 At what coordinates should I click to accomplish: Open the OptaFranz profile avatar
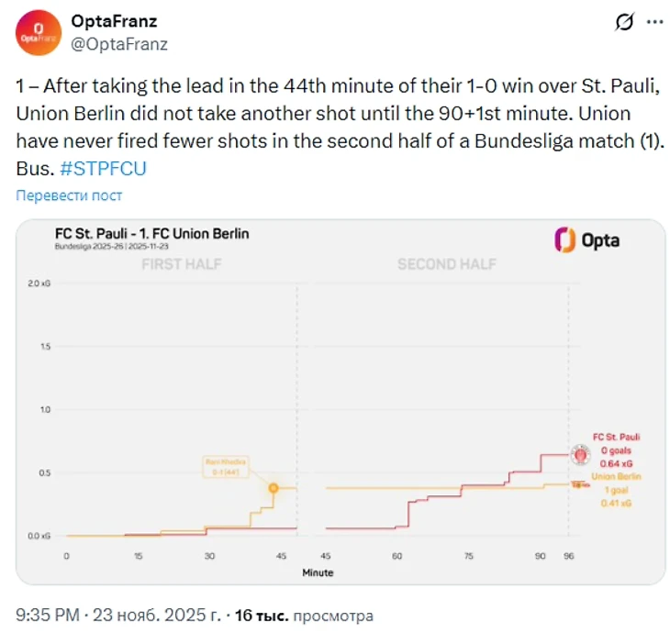coord(39,33)
